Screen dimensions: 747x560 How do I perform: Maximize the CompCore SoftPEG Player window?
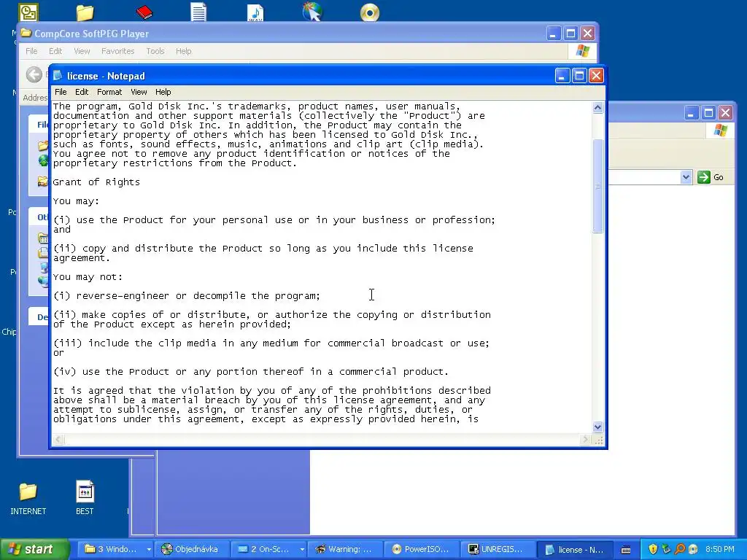coord(570,34)
